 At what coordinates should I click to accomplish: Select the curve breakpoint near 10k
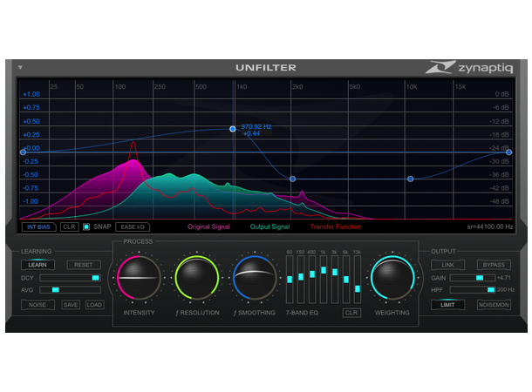pyautogui.click(x=410, y=179)
